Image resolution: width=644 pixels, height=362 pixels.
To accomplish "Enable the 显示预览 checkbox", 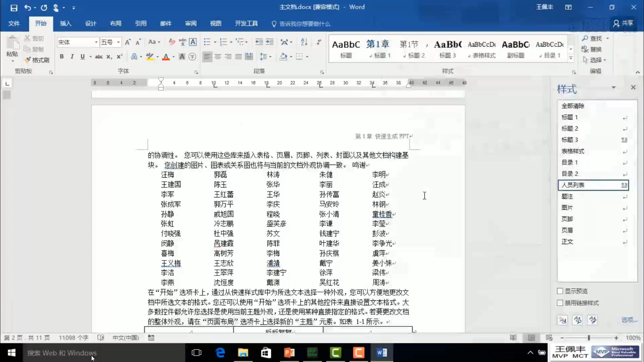I will (560, 291).
